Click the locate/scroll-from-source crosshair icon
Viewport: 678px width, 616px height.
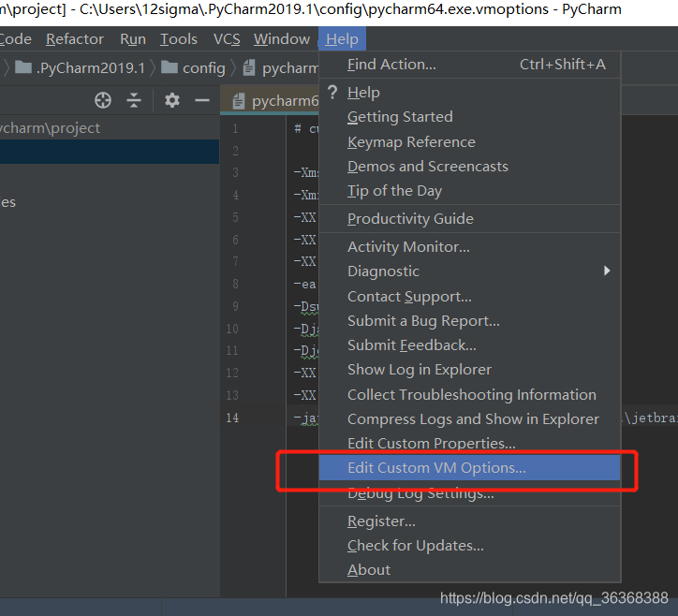(x=103, y=100)
